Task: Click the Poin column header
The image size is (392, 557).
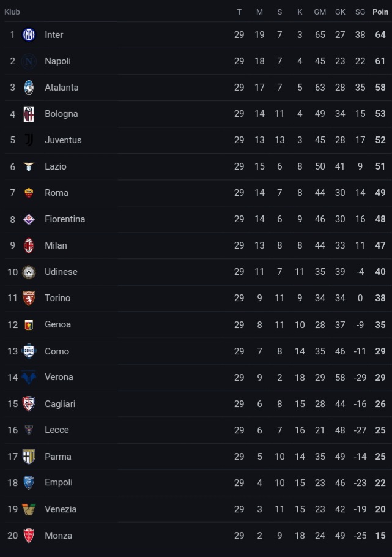Action: 380,12
